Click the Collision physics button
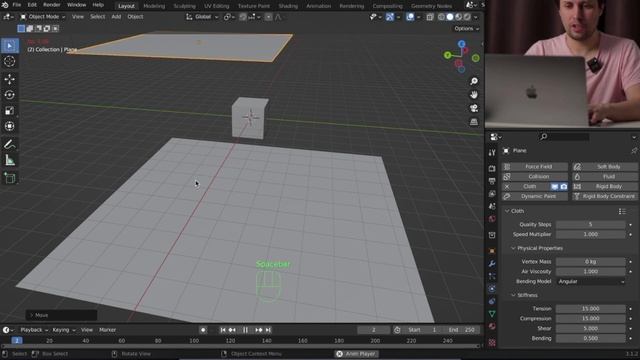The image size is (640, 360). click(534, 176)
